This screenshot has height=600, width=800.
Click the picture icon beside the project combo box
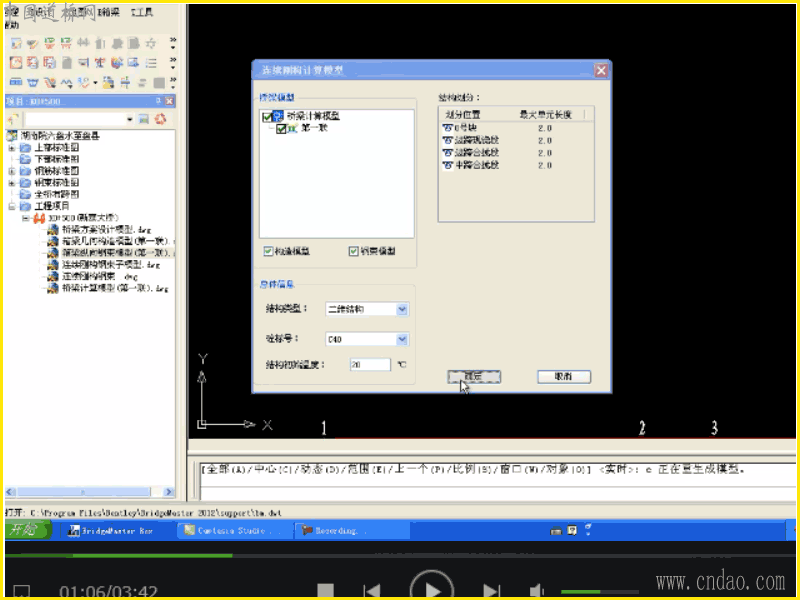[144, 119]
